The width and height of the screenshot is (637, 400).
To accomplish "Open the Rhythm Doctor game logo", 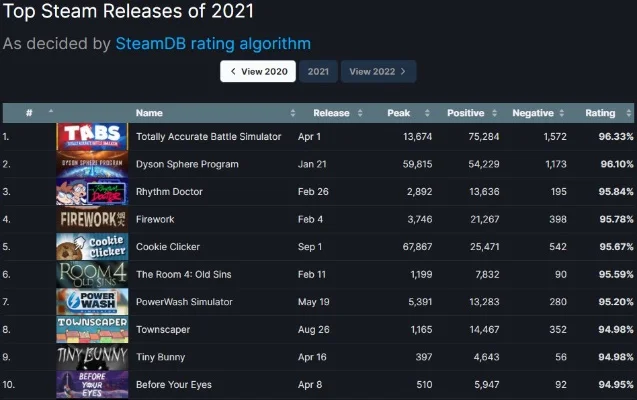I will click(x=92, y=191).
